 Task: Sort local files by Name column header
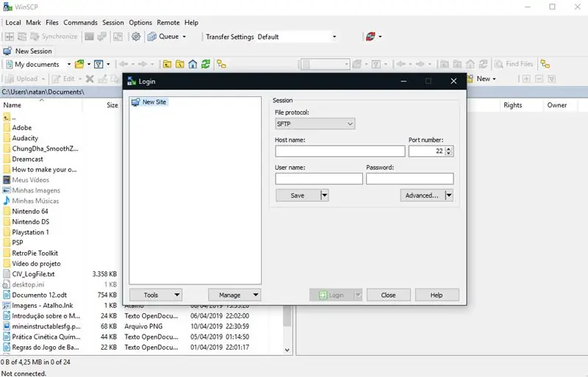tap(41, 105)
